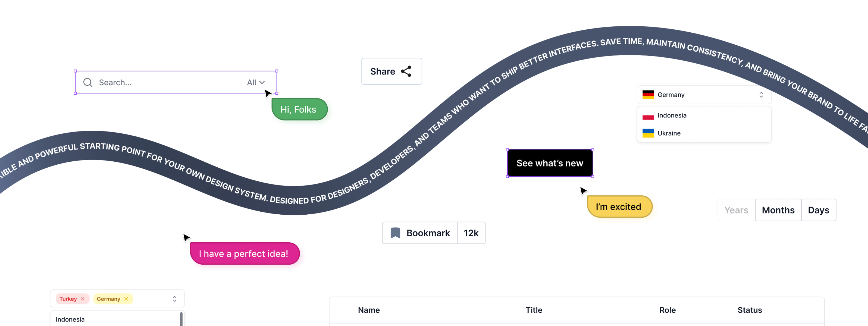Click the bookmark ribbon icon
868x326 pixels.
point(395,233)
